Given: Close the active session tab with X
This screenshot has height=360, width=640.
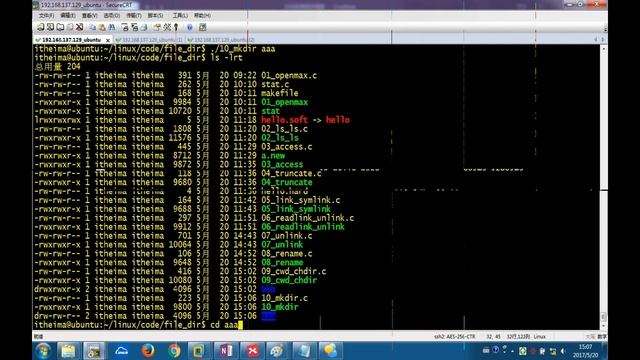Looking at the screenshot, I should [x=108, y=40].
